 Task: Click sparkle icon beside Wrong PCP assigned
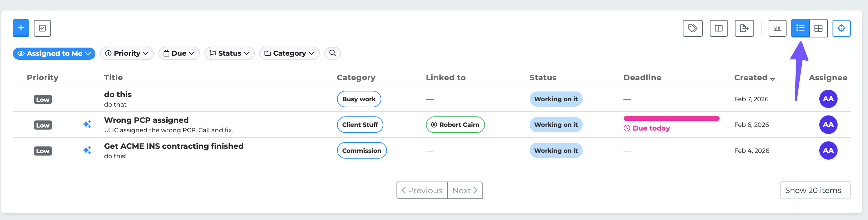pyautogui.click(x=87, y=124)
